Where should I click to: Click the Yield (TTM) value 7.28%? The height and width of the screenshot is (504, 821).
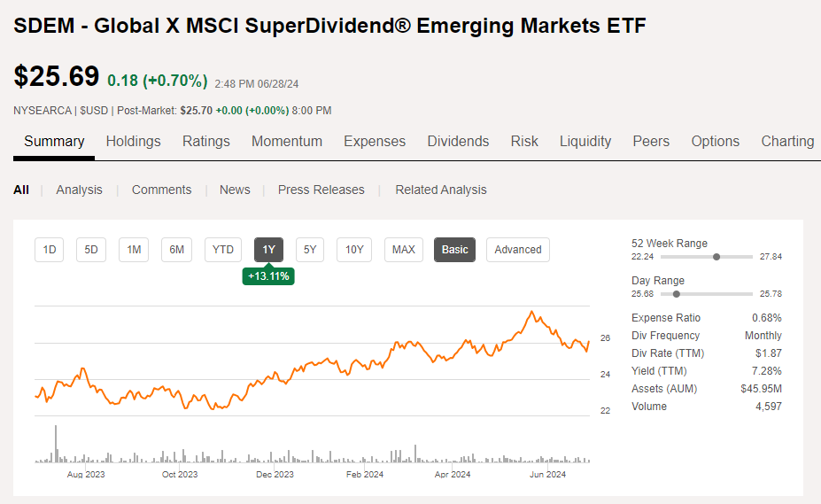767,371
